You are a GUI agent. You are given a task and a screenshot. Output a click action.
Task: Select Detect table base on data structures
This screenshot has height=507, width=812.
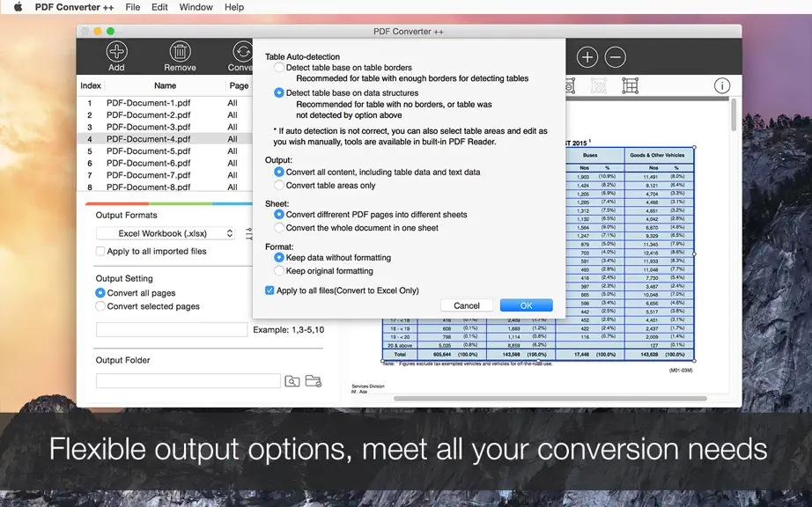point(279,92)
